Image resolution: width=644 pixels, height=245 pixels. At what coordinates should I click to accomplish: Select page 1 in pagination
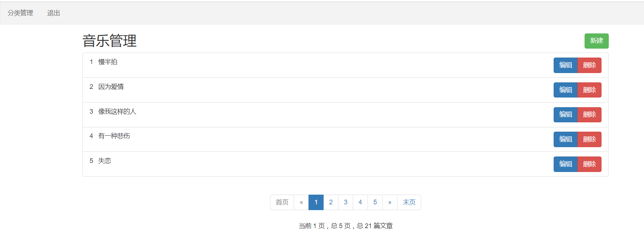click(316, 202)
